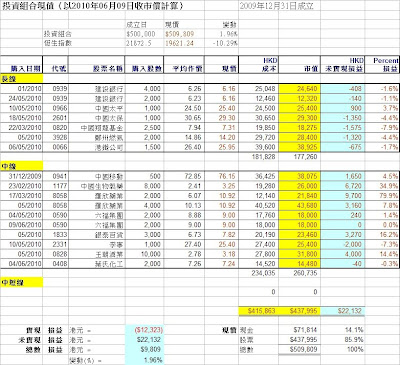Viewport: 400px width, 365px height.
Task: Select the current price 76.15
Action: (x=227, y=176)
